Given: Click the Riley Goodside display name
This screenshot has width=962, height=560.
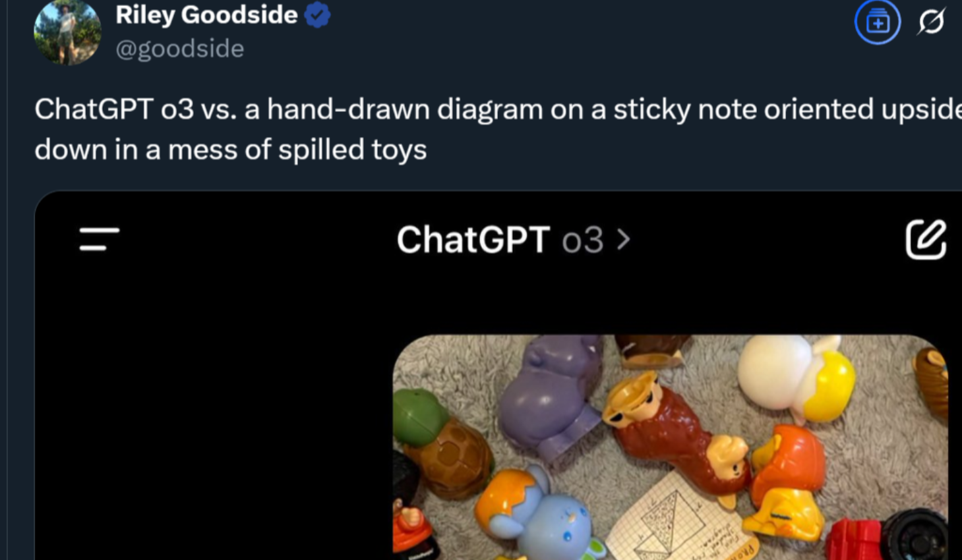Looking at the screenshot, I should click(x=206, y=14).
